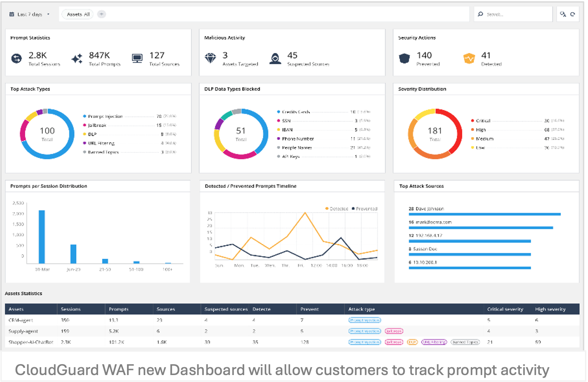Click the Prevented shield icon

(404, 59)
